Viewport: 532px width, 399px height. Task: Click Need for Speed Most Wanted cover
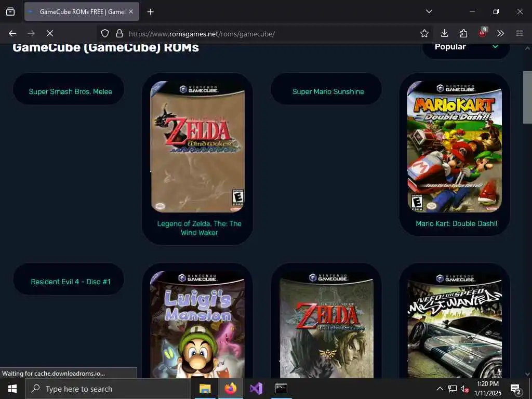(x=455, y=325)
